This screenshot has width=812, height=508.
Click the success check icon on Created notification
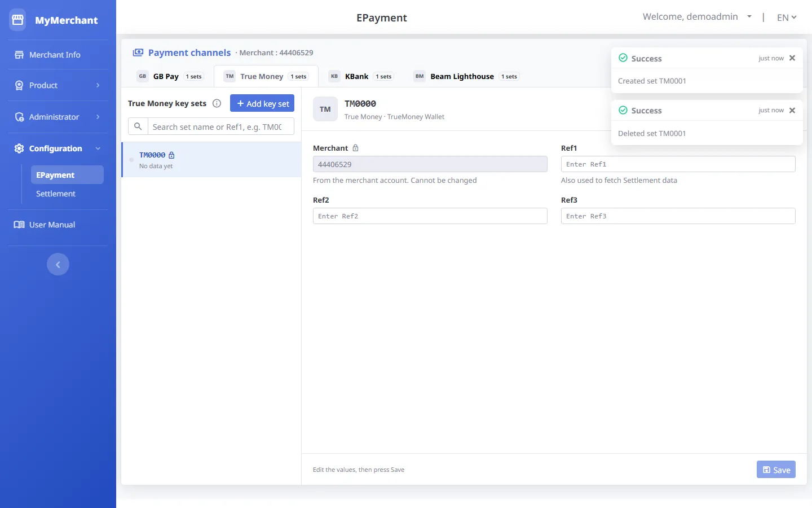(623, 58)
